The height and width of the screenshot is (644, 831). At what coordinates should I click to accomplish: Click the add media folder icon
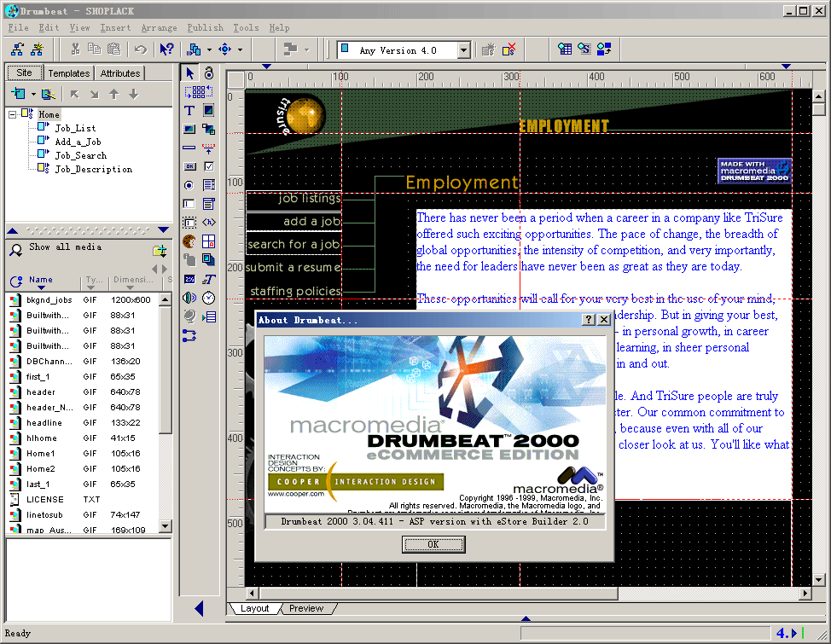coord(160,250)
